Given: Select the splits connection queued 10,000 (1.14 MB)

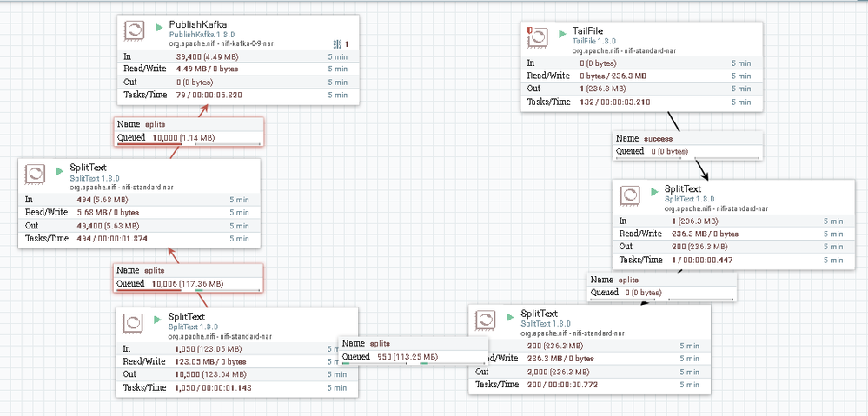Looking at the screenshot, I should coord(189,132).
